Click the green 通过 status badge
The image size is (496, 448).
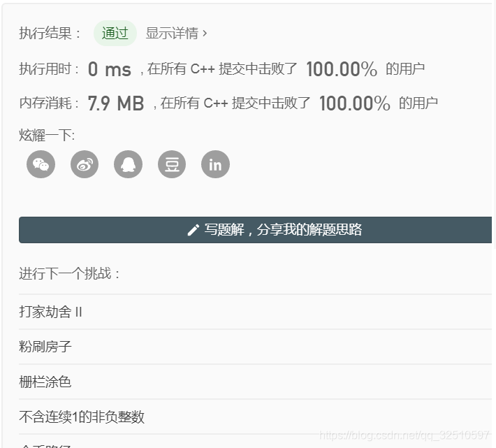point(115,34)
